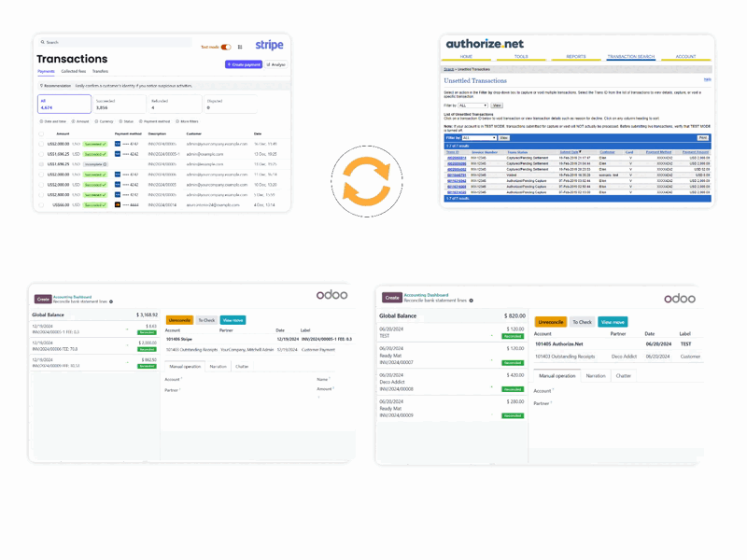
Task: Click Accounting Dashboard link in Odoo Stripe panel
Action: 73,297
